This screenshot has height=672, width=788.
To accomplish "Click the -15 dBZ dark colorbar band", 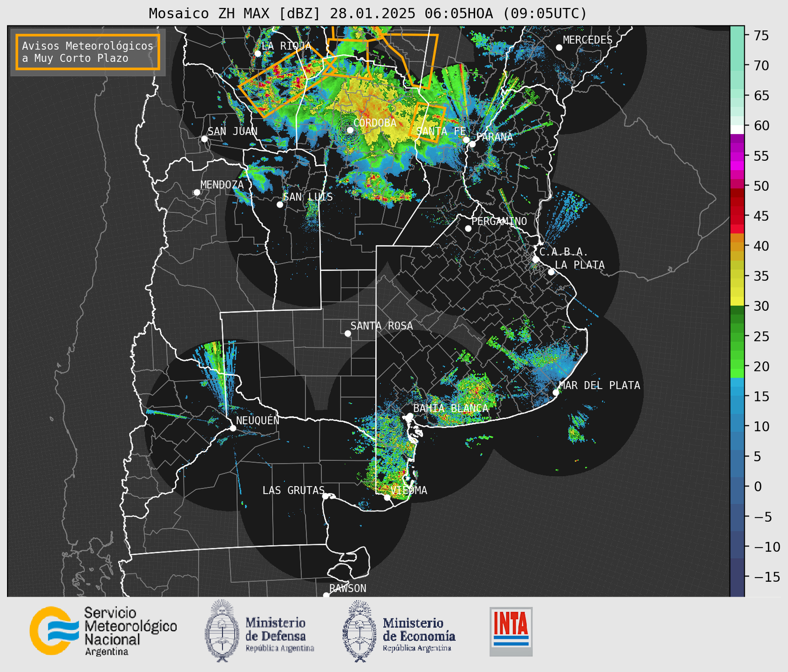I will 737,577.
